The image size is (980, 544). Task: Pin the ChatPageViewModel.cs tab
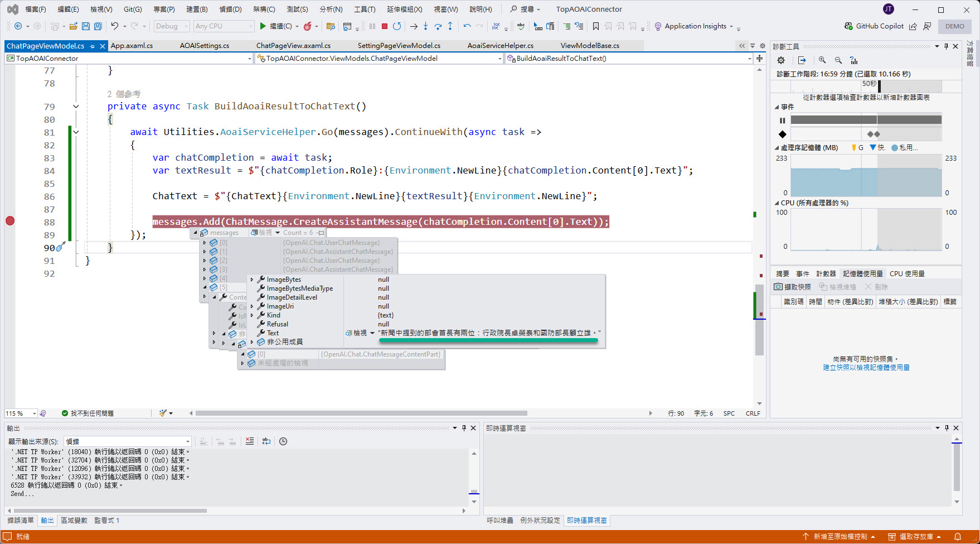[93, 46]
